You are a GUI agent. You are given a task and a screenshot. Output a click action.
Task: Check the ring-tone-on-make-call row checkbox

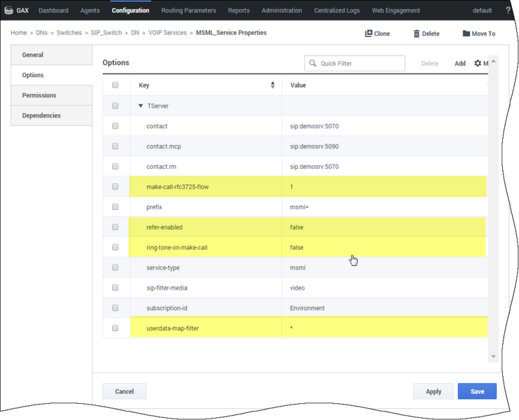[x=115, y=247]
